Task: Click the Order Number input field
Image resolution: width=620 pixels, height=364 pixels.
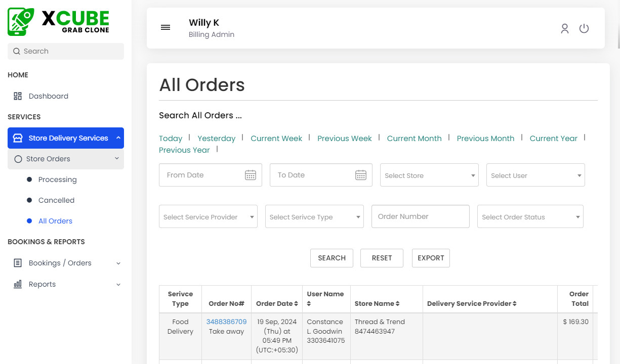Action: tap(420, 216)
